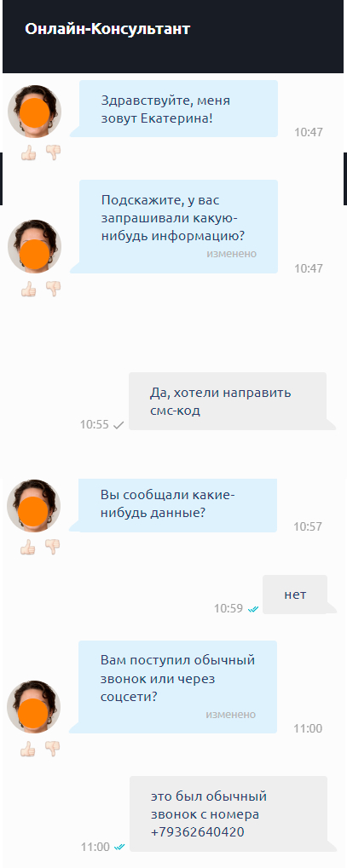Click "изменено" label in the 11:00 consultant message
Viewport: 347px width, 868px height.
point(230,714)
